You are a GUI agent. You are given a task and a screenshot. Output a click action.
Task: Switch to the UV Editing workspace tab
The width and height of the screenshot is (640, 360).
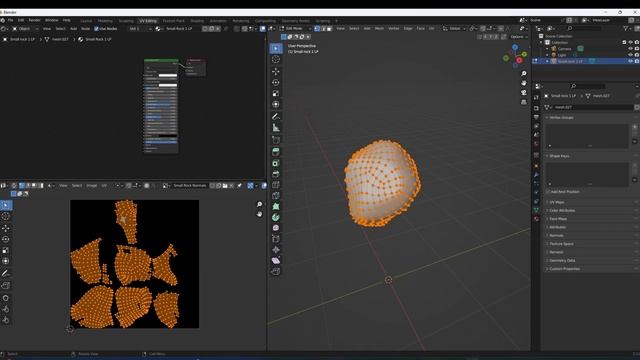[x=148, y=21]
